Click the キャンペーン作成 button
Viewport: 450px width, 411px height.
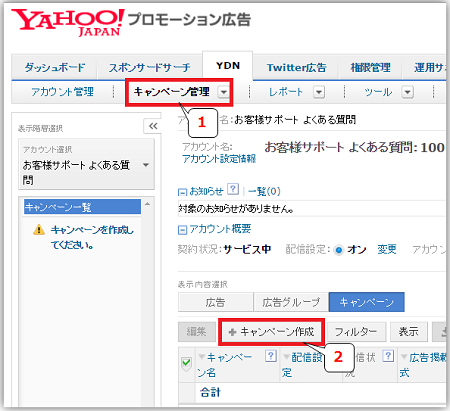coord(271,332)
